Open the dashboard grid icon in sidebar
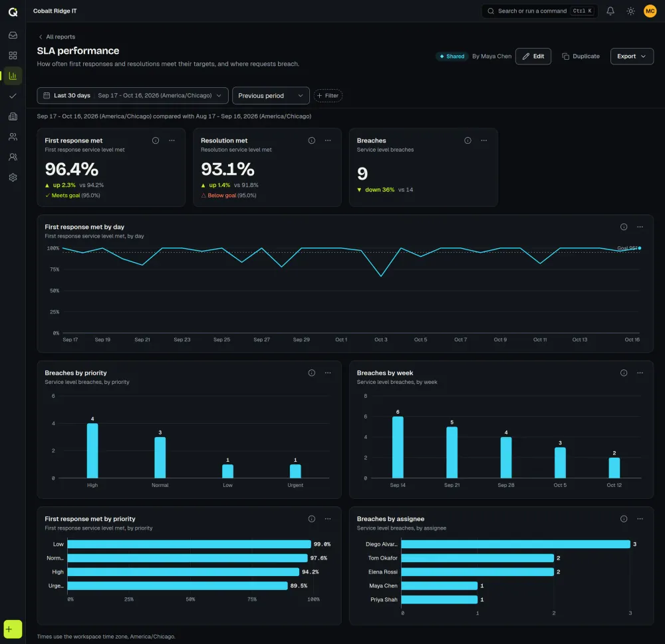This screenshot has height=644, width=665. click(x=13, y=56)
